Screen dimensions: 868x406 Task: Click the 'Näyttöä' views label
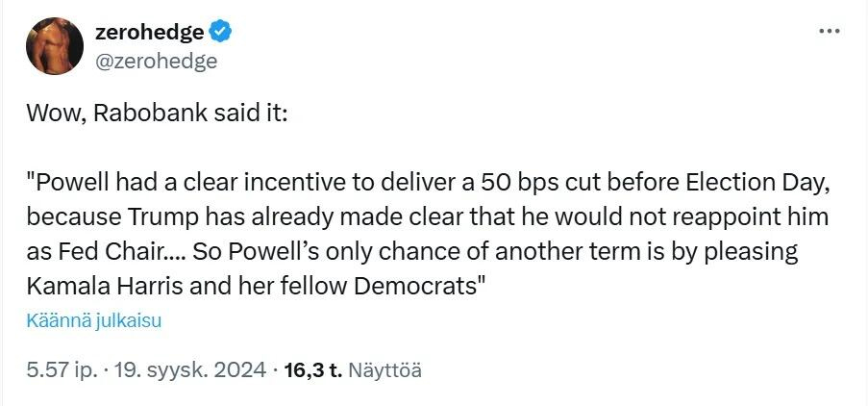click(386, 369)
